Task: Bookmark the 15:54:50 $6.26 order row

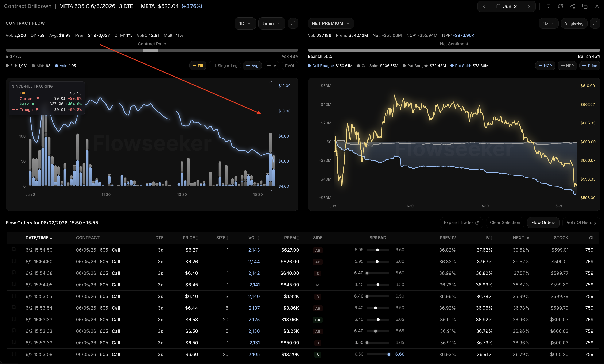Action: 14,261
